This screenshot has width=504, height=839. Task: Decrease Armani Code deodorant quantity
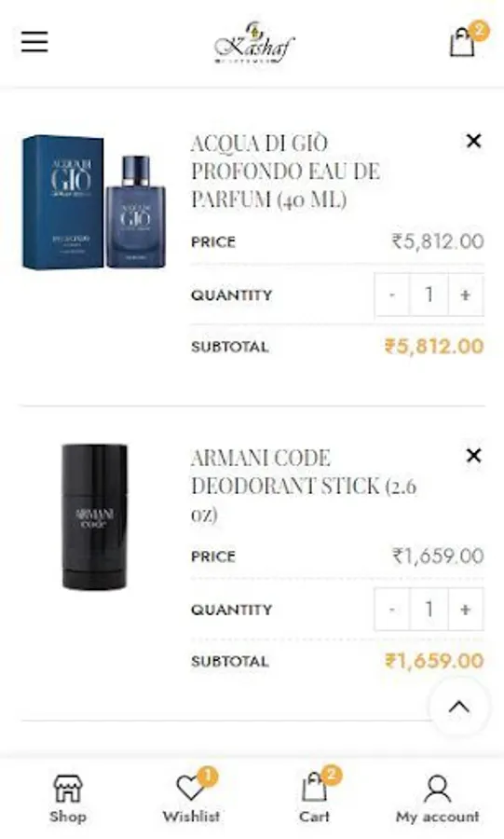[x=392, y=610]
